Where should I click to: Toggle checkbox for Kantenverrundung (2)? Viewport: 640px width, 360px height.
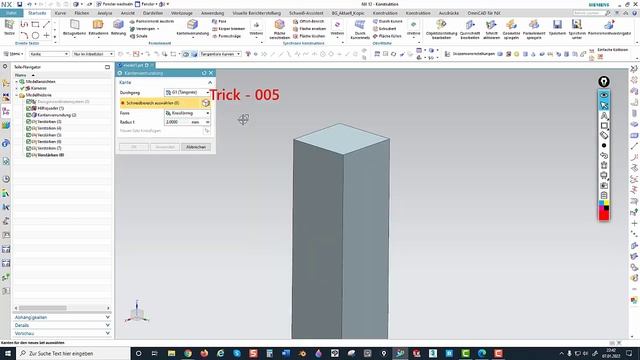pos(29,115)
